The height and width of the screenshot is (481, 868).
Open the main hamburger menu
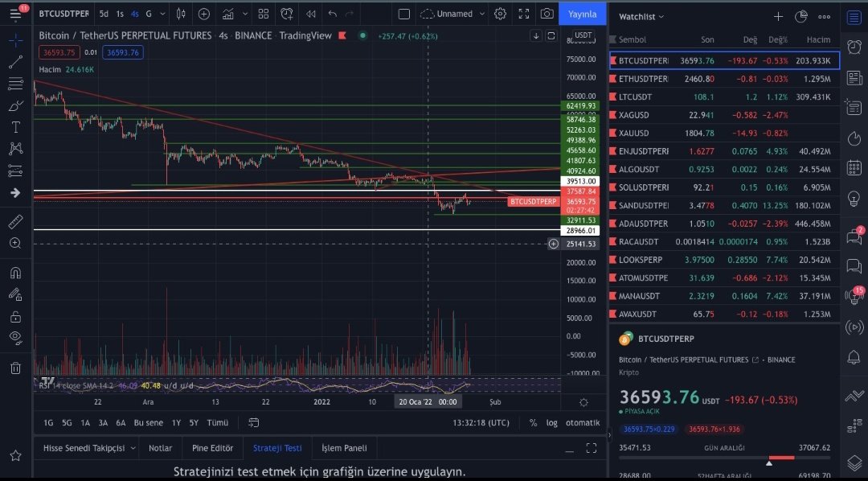tap(15, 14)
